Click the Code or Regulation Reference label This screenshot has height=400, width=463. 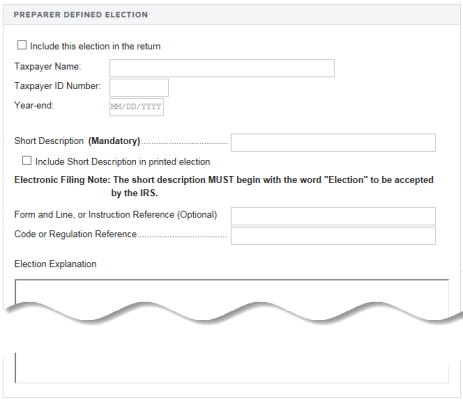[76, 234]
